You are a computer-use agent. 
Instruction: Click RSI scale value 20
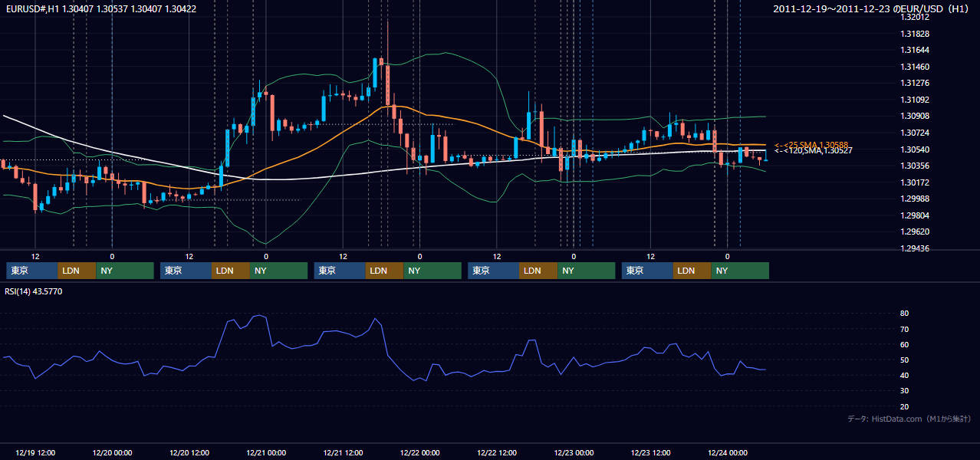[x=905, y=407]
